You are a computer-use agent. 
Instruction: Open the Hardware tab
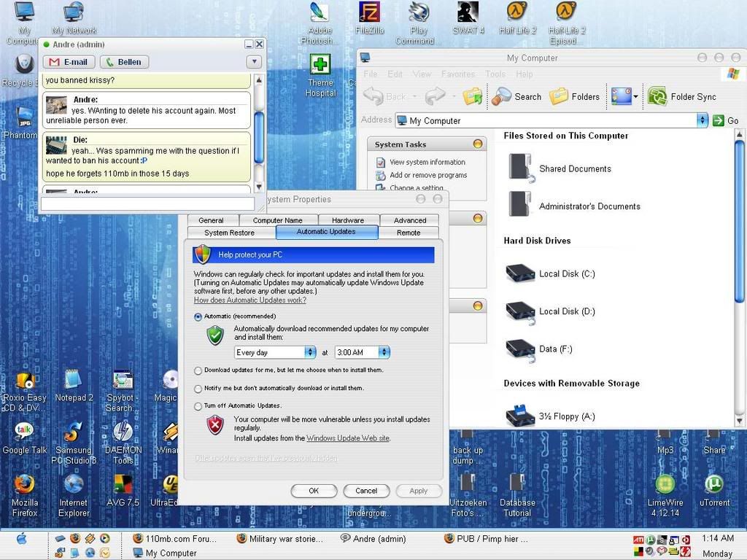[348, 220]
